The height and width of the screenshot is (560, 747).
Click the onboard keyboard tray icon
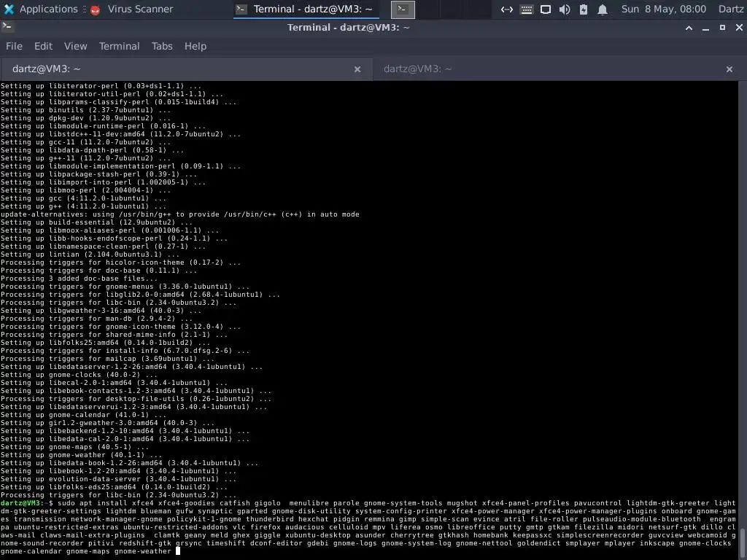click(x=527, y=9)
